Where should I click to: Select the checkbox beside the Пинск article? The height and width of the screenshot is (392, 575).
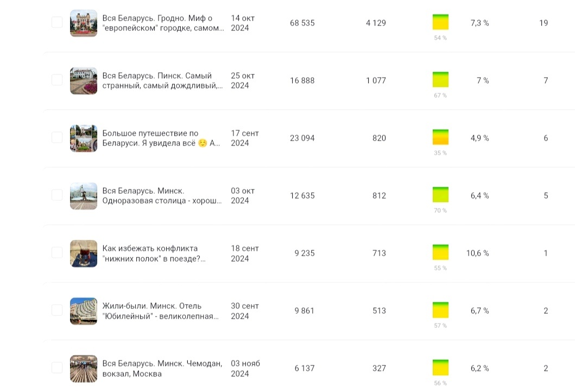[57, 80]
